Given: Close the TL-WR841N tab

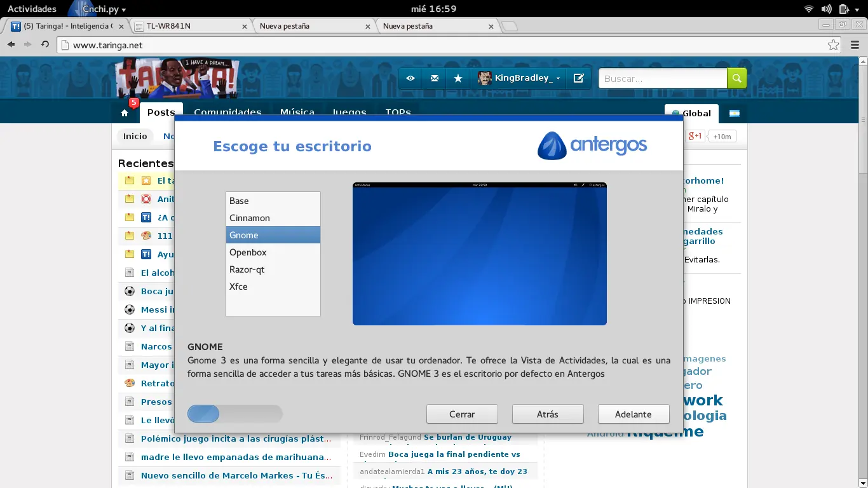Looking at the screenshot, I should (x=245, y=27).
